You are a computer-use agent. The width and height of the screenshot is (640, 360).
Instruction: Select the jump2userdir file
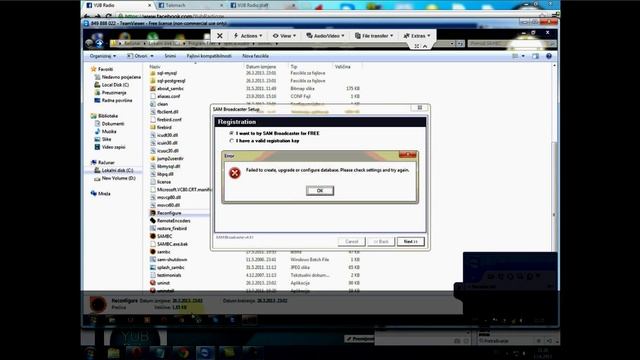click(x=167, y=158)
